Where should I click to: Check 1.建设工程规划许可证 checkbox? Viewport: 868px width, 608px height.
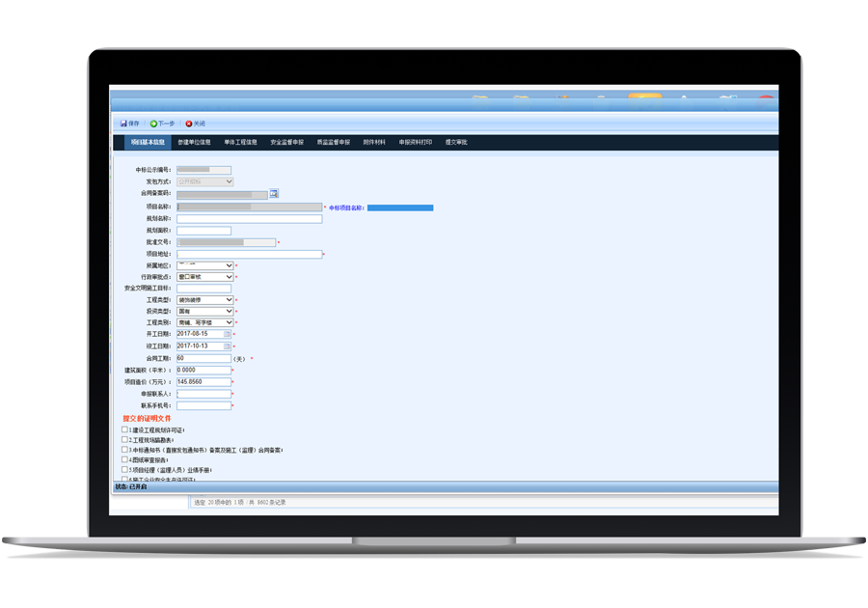point(124,429)
